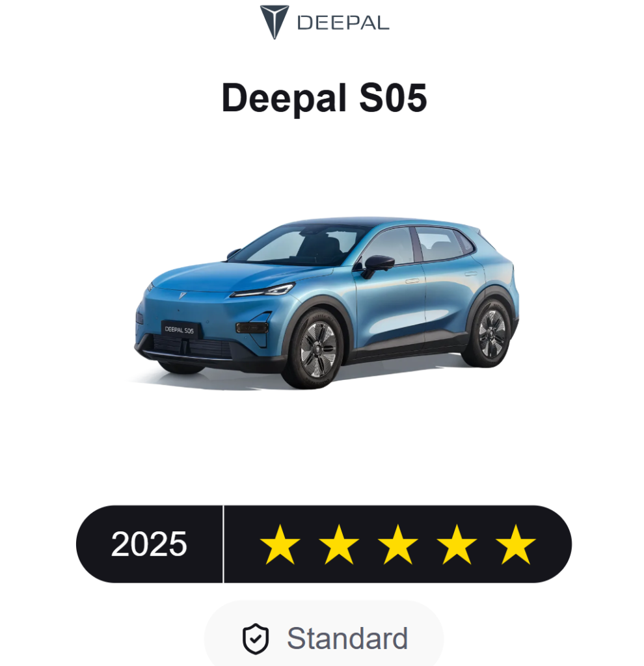Click the emblem on the car's hood

click(x=183, y=295)
